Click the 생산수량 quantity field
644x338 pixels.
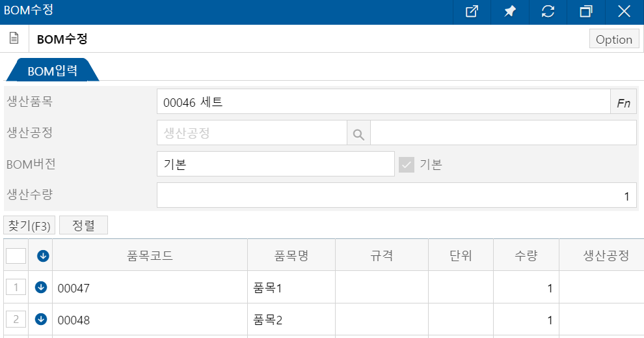pyautogui.click(x=397, y=195)
